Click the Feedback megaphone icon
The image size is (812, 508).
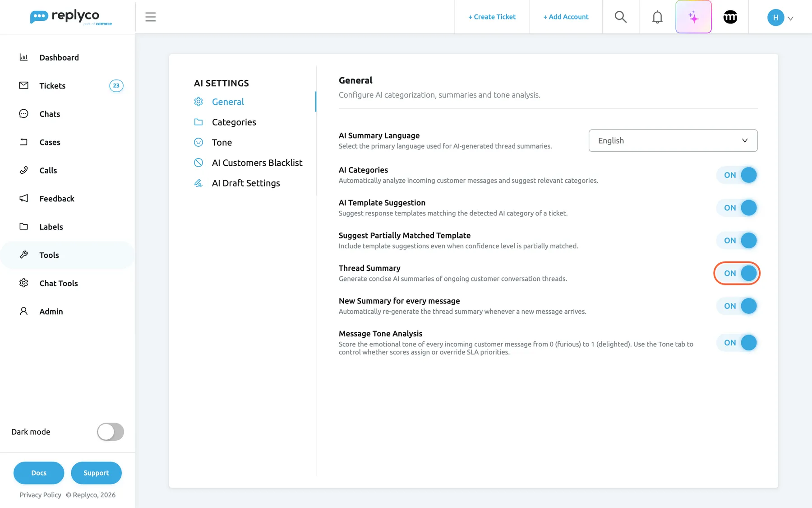coord(23,198)
